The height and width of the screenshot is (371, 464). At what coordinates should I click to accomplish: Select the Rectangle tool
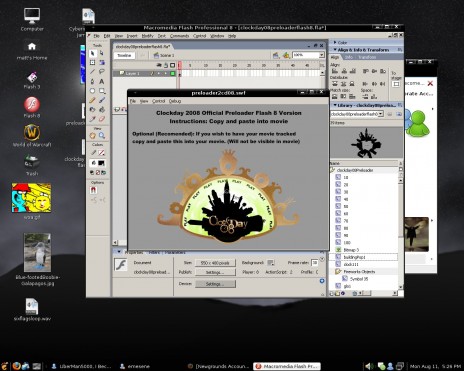102,91
